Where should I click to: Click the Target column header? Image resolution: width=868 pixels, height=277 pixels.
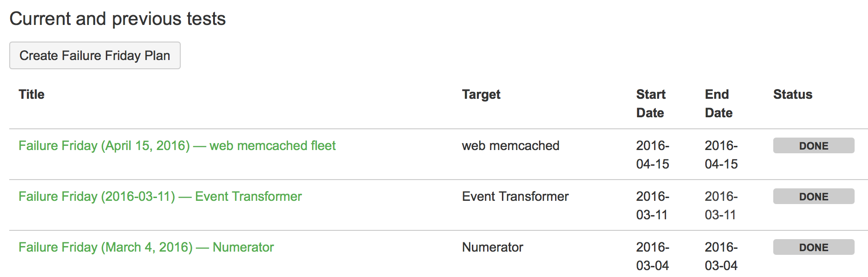(481, 94)
